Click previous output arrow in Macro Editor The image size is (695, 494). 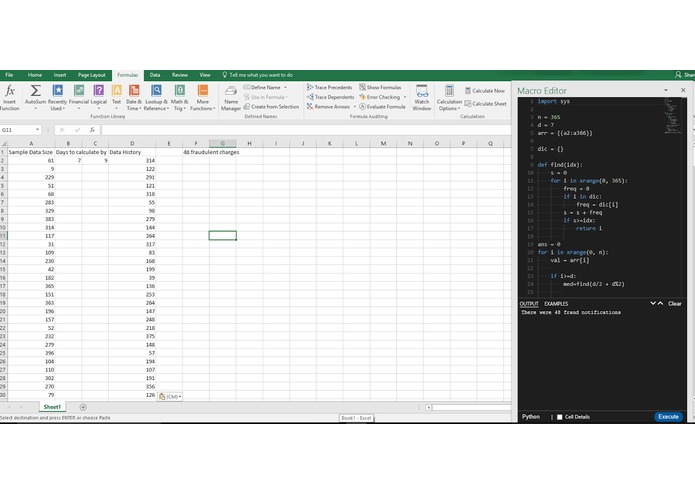point(660,303)
